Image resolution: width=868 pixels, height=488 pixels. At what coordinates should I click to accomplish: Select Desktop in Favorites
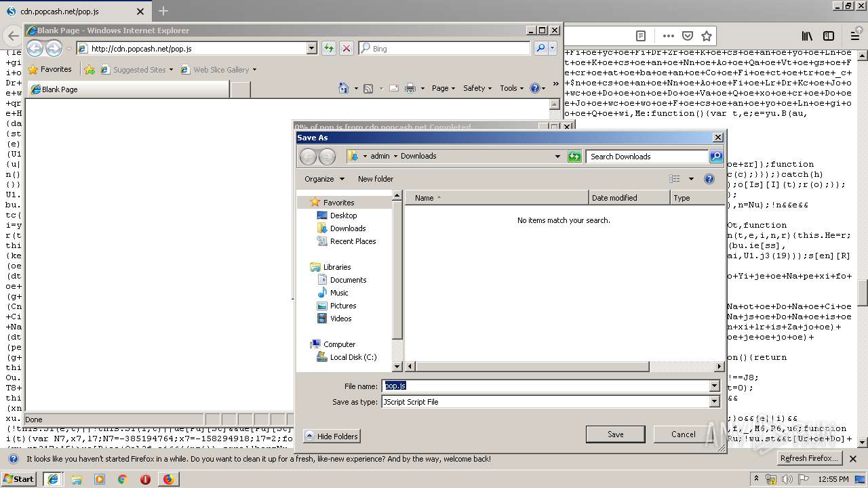coord(343,216)
